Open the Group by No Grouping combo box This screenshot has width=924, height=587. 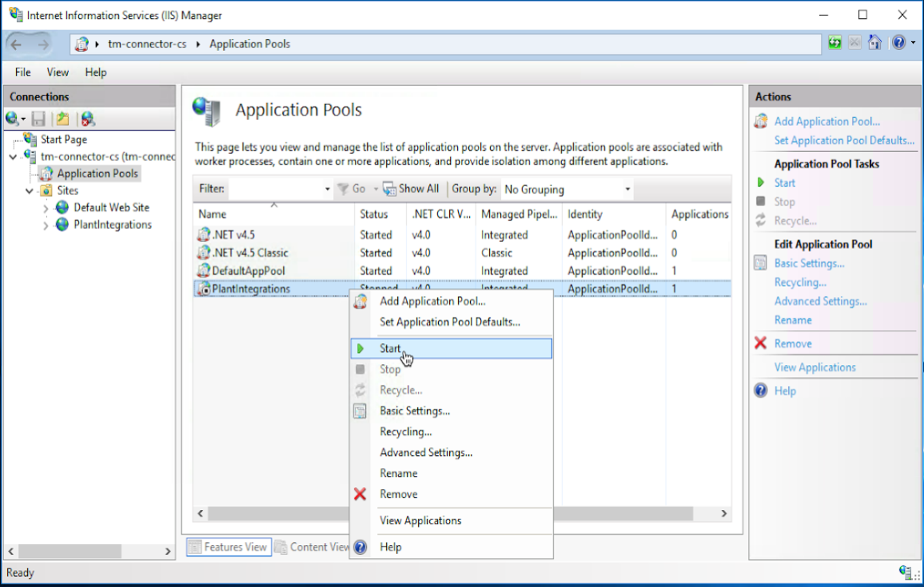pyautogui.click(x=567, y=189)
